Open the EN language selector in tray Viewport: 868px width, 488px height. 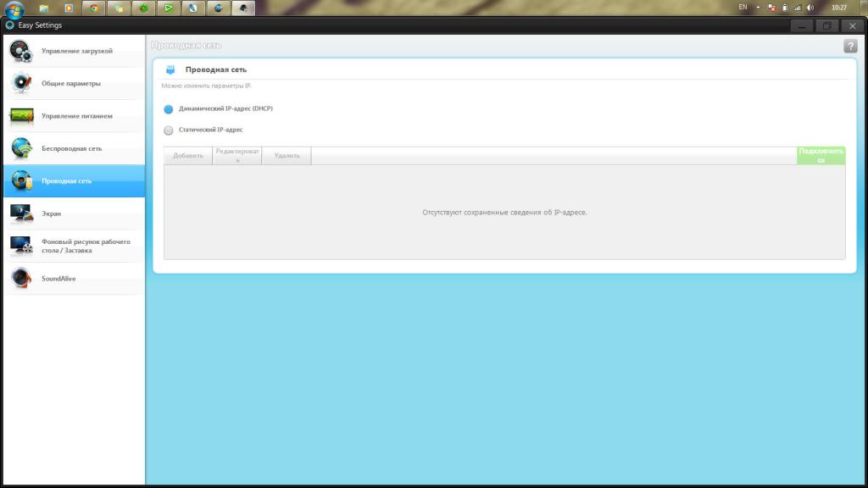click(743, 7)
